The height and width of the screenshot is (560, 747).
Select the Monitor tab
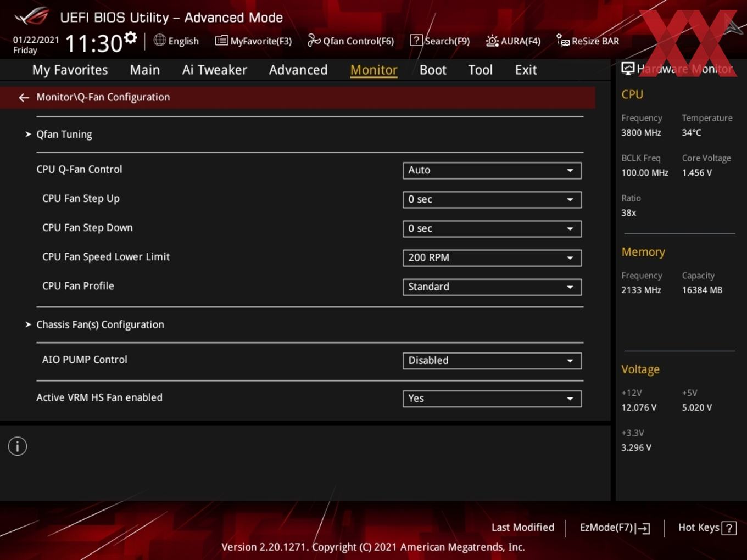(x=374, y=70)
